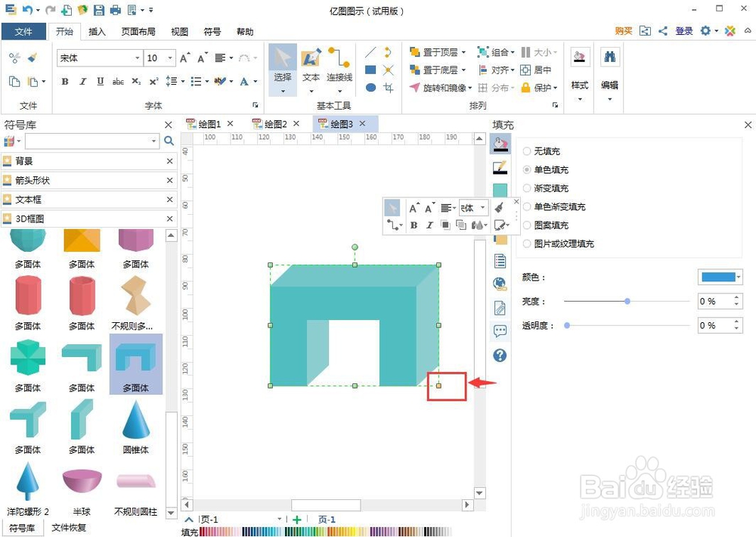This screenshot has height=537, width=756.
Task: Select the 无填充 (No Fill) option
Action: click(527, 151)
